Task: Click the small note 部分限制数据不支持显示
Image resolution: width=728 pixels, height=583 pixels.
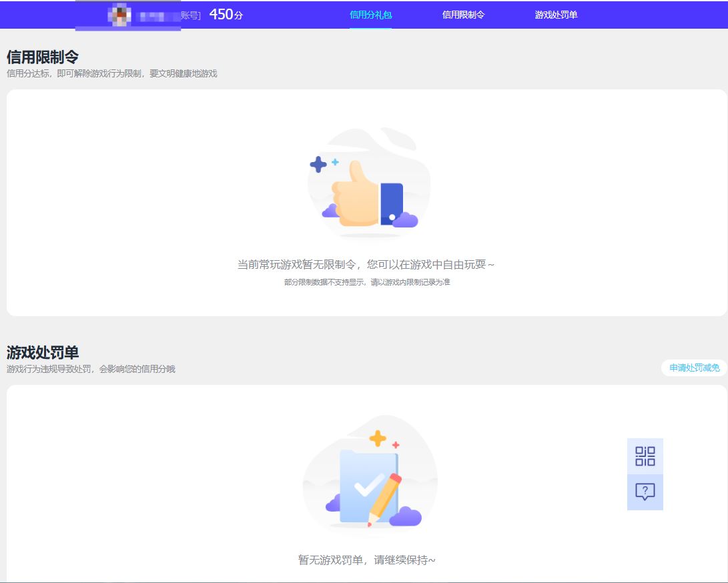Action: (366, 282)
